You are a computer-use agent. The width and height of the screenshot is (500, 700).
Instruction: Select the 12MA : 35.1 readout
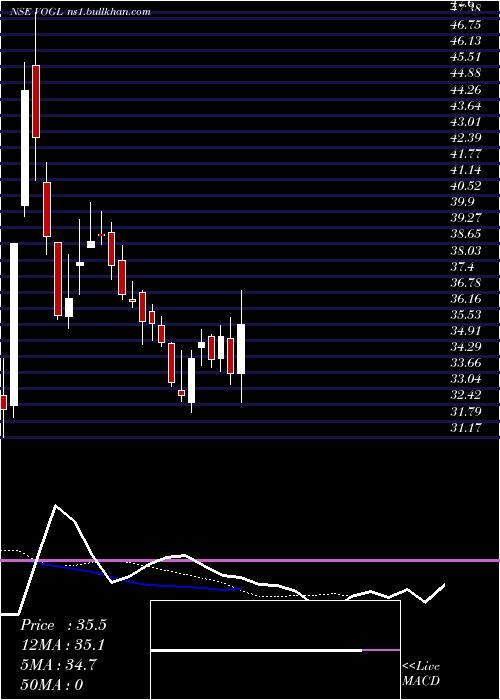pyautogui.click(x=63, y=646)
